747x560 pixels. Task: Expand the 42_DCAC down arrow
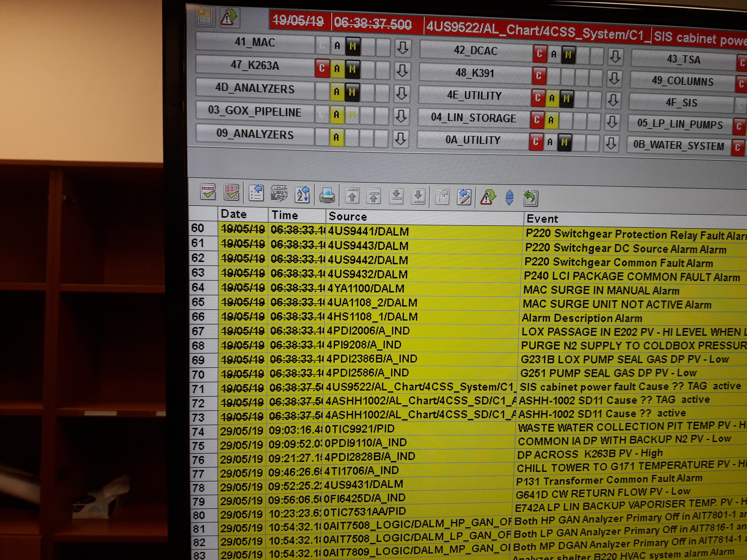tap(615, 56)
